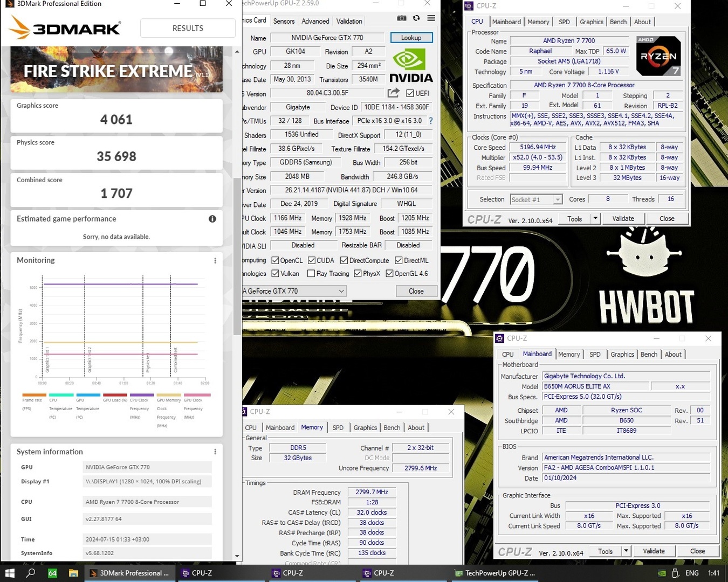Viewport: 728px width, 582px height.
Task: Click the B650M AORUS ELITE AX model text
Action: point(577,386)
